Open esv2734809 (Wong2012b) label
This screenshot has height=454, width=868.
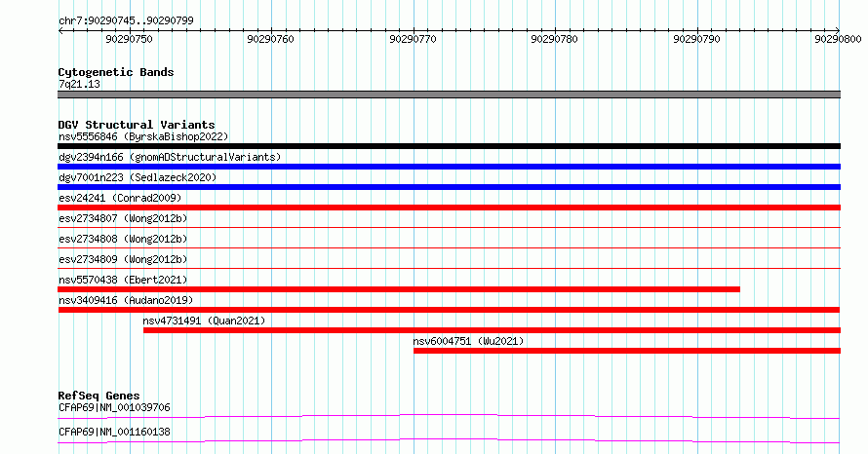click(123, 259)
